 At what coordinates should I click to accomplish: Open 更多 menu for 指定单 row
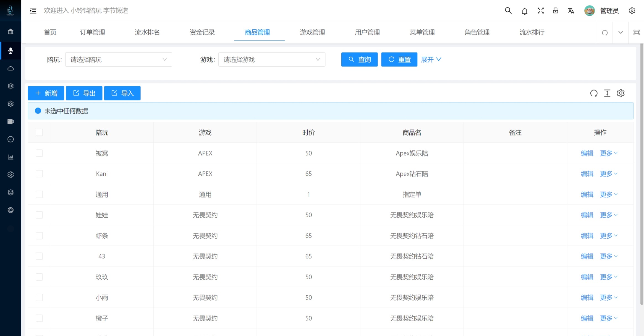tap(609, 194)
